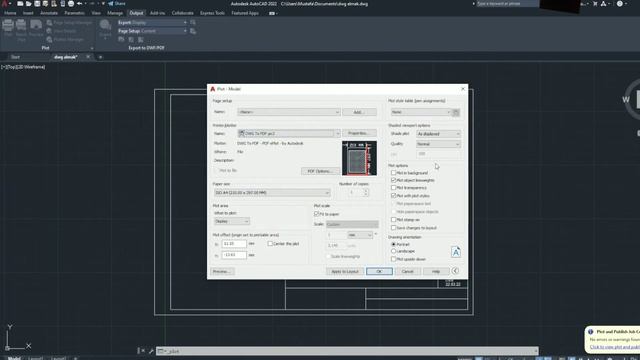Open the Page Setup Current dropdown in ribbon
This screenshot has height=360, width=640.
coord(152,31)
